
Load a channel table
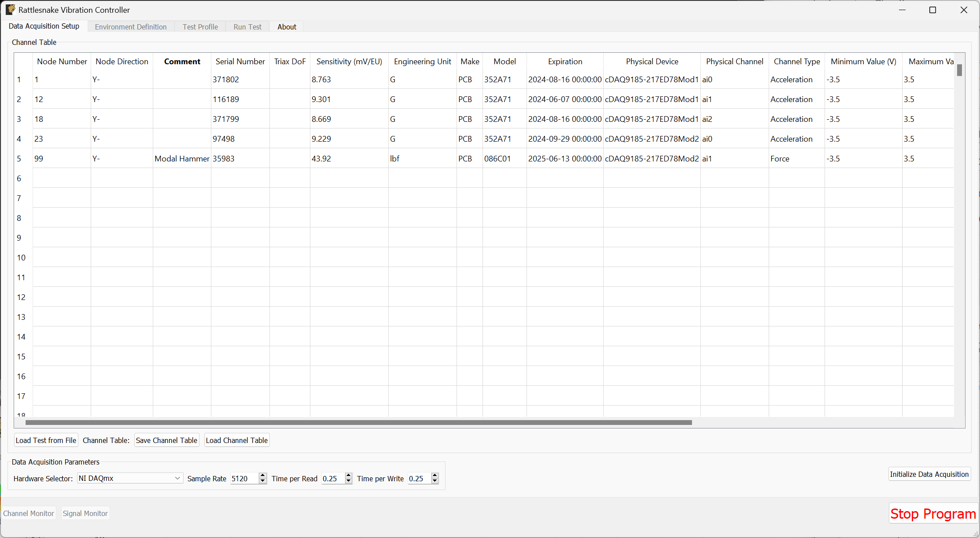tap(236, 440)
